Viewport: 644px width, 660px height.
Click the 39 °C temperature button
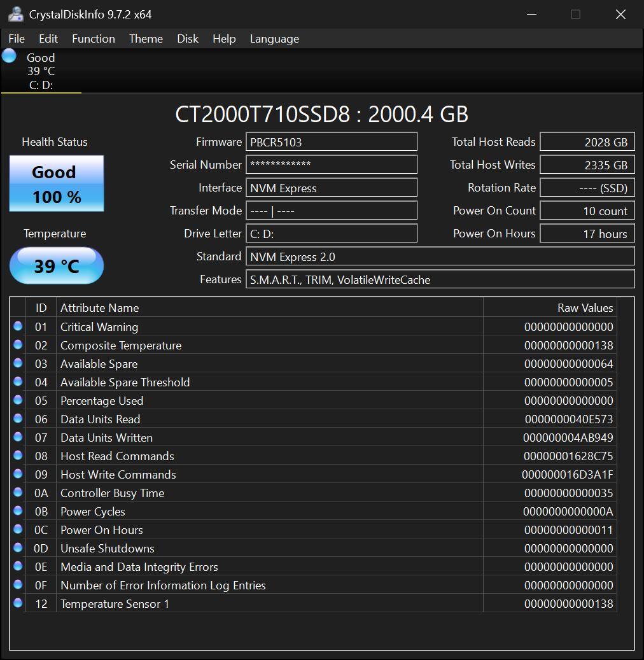57,265
